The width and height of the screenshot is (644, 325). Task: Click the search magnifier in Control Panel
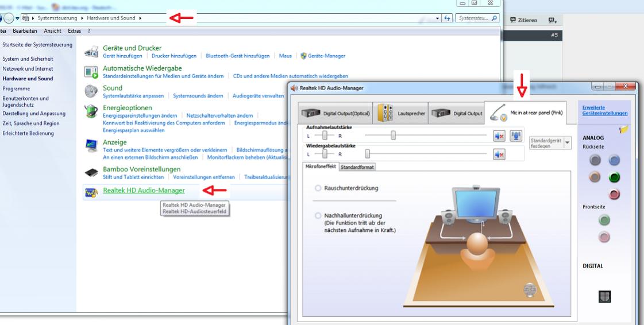pos(494,18)
